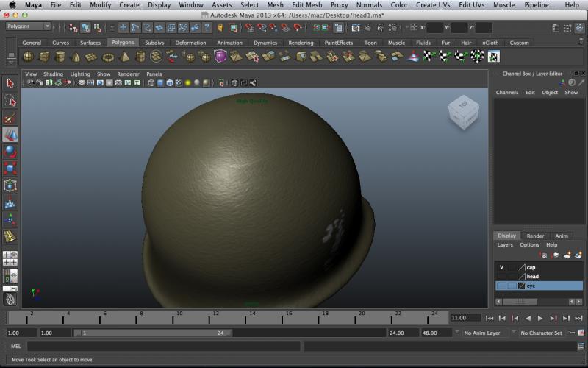Click the playback range slider bar
The width and height of the screenshot is (588, 368).
point(154,333)
